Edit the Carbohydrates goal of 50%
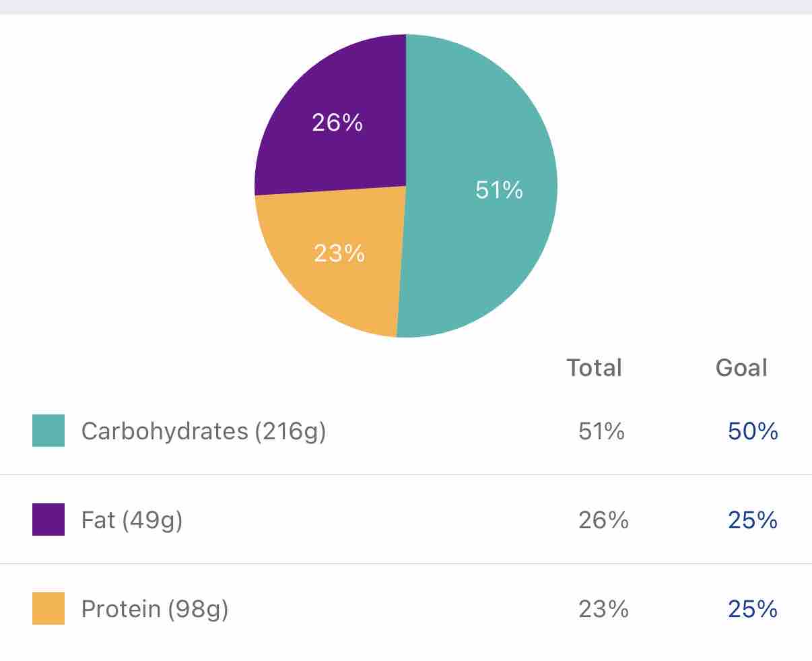 coord(753,431)
